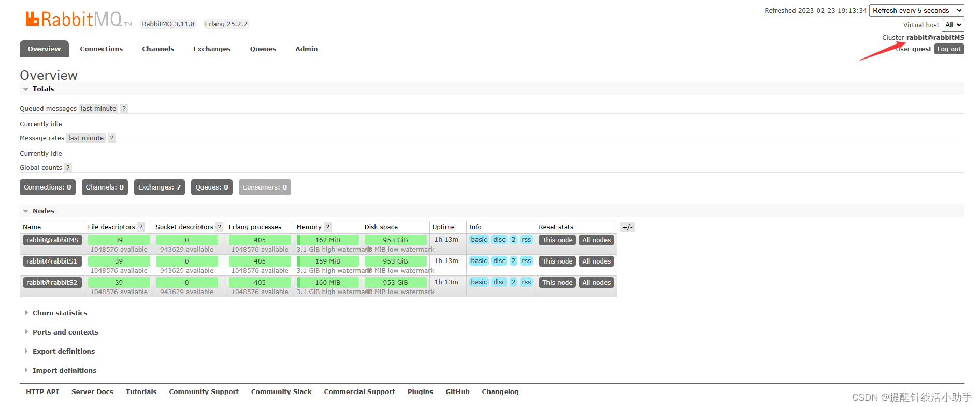Click Connections: 0 count button
This screenshot has height=407, width=980.
click(x=48, y=187)
